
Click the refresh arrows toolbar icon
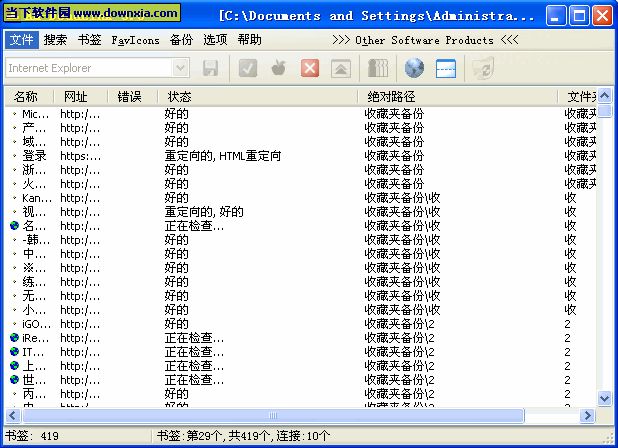[x=483, y=68]
